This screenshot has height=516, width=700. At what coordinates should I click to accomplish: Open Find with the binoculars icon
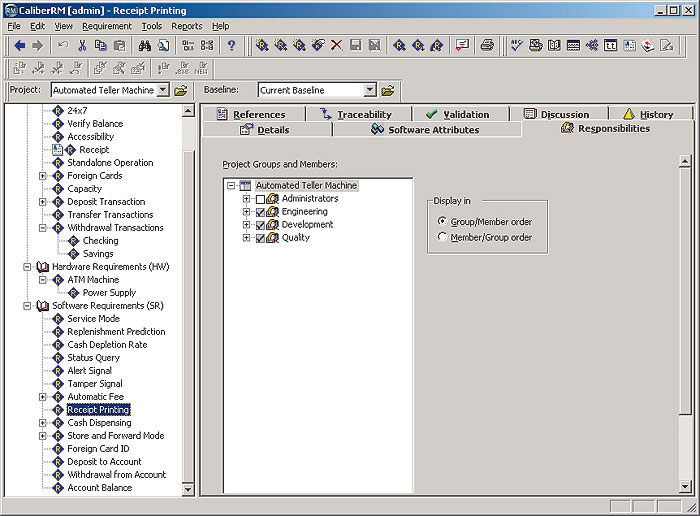144,45
